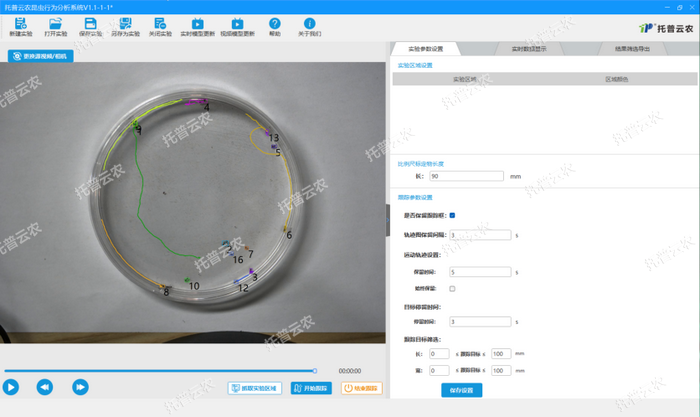Click the 另存为实验 (Save As) icon
Image resolution: width=700 pixels, height=417 pixels.
tap(126, 23)
